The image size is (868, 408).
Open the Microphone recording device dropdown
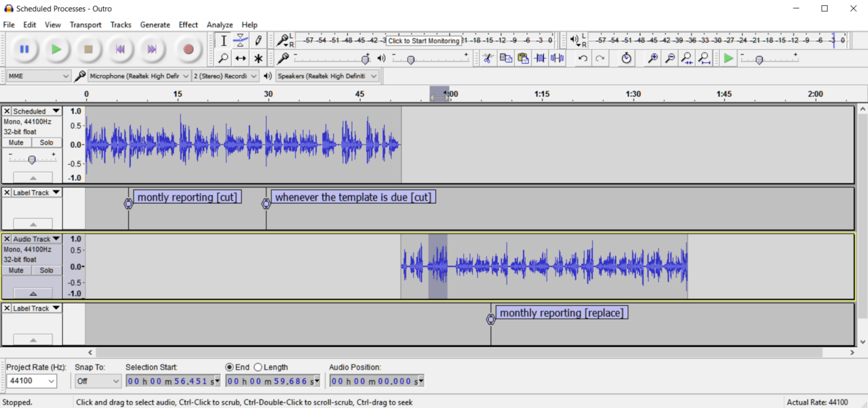139,76
